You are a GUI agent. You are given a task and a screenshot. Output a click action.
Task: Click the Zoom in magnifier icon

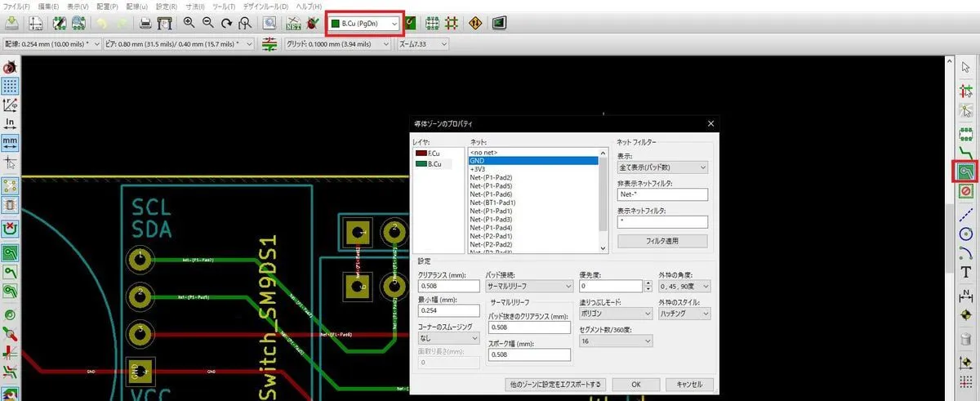pyautogui.click(x=189, y=24)
